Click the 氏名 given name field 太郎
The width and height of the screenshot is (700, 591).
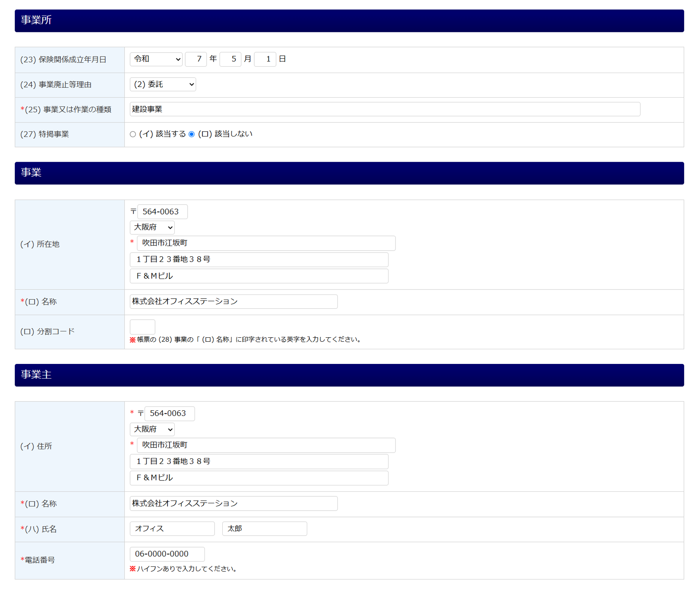pyautogui.click(x=264, y=529)
